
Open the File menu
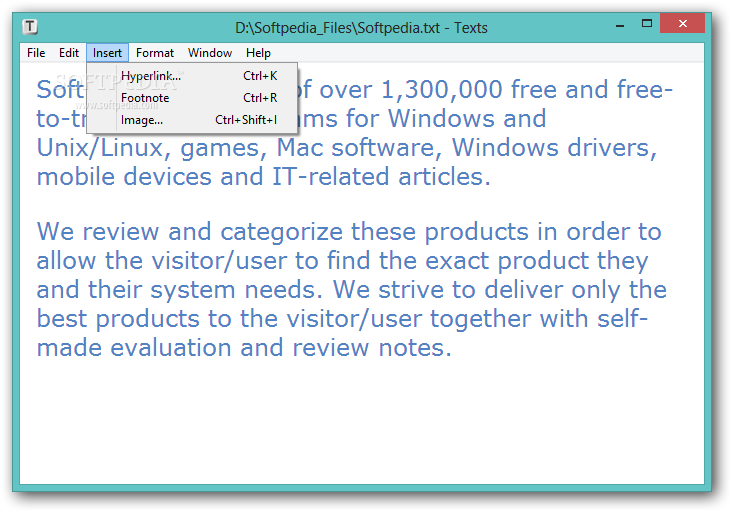click(x=36, y=53)
